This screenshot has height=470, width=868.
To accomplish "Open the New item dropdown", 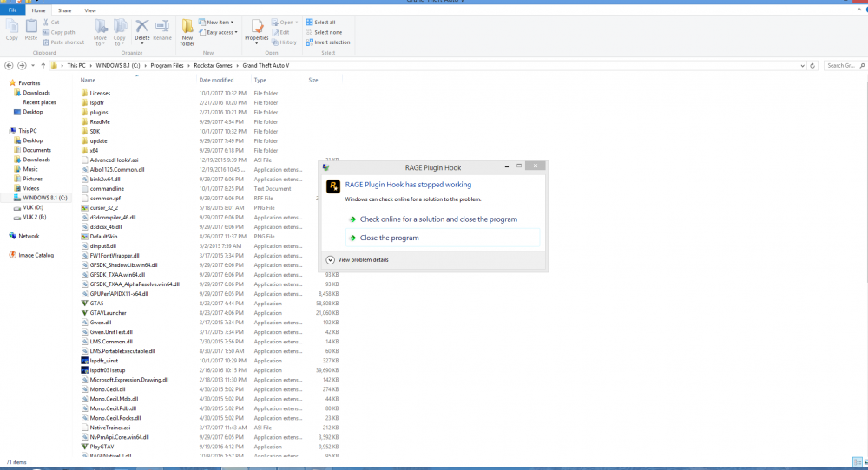I will pyautogui.click(x=216, y=23).
